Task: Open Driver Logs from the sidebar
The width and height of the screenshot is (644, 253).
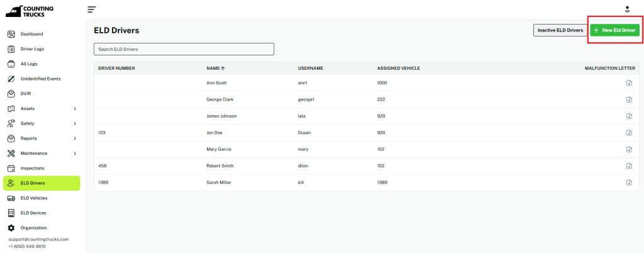Action: coord(32,49)
